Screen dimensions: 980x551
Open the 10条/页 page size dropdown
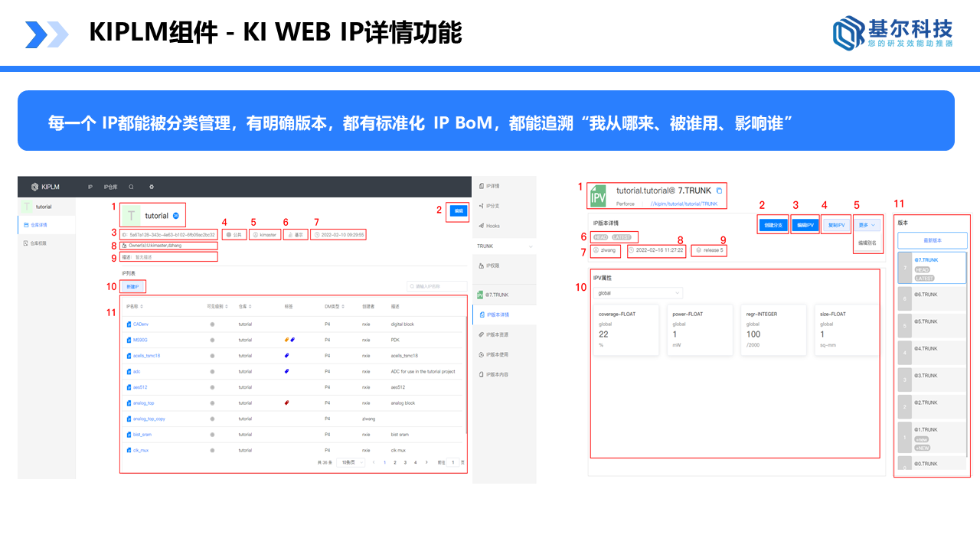coord(349,462)
